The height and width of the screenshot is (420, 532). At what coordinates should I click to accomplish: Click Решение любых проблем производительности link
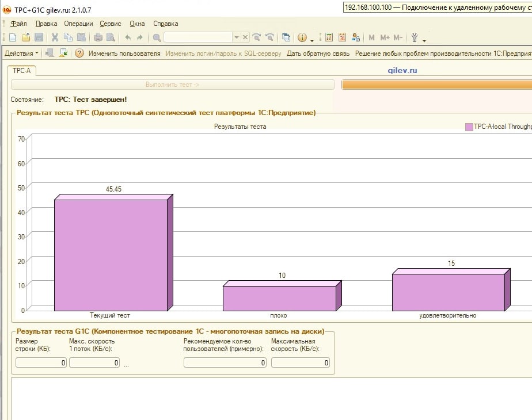[x=443, y=54]
